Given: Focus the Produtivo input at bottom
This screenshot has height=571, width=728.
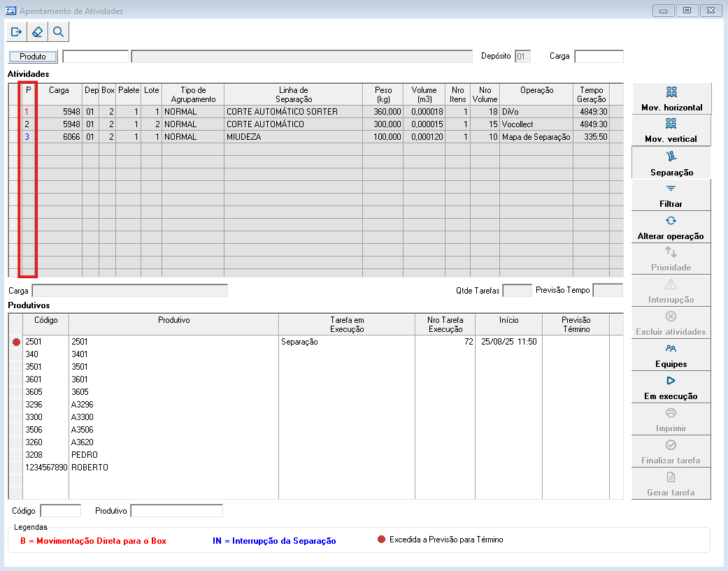Looking at the screenshot, I should (x=177, y=511).
